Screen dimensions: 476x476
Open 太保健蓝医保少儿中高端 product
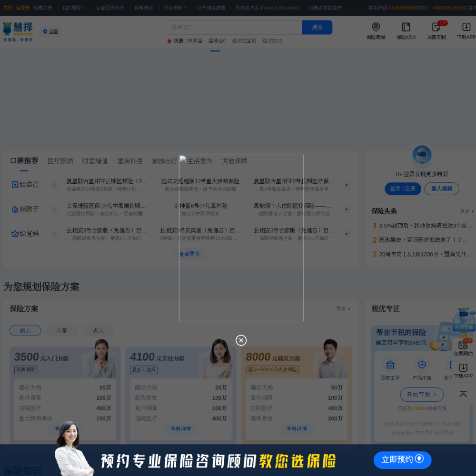pos(106,206)
